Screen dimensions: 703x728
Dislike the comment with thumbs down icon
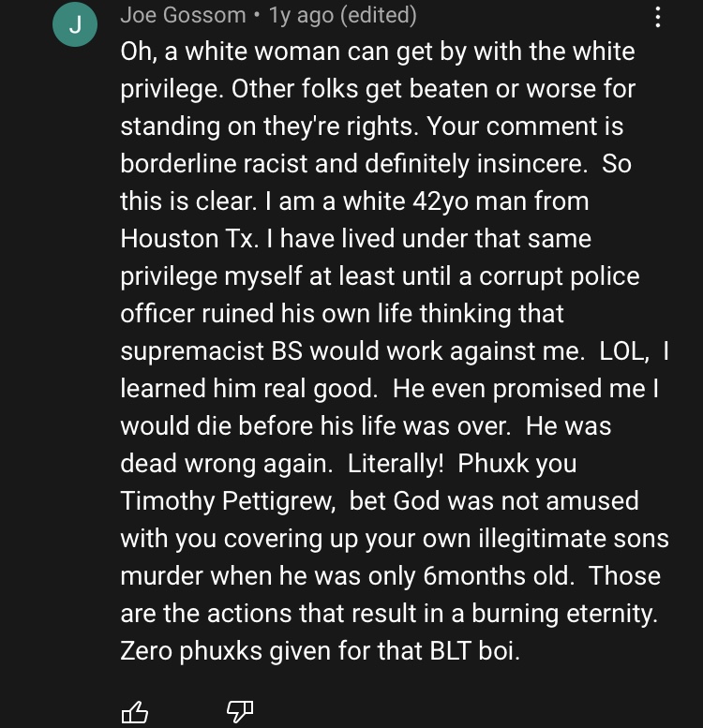click(x=240, y=711)
